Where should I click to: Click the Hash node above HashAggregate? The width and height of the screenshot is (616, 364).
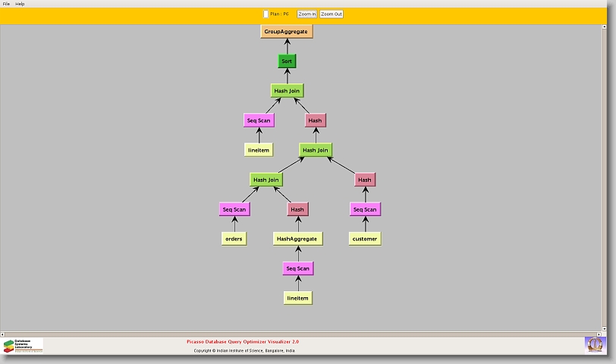coord(297,209)
